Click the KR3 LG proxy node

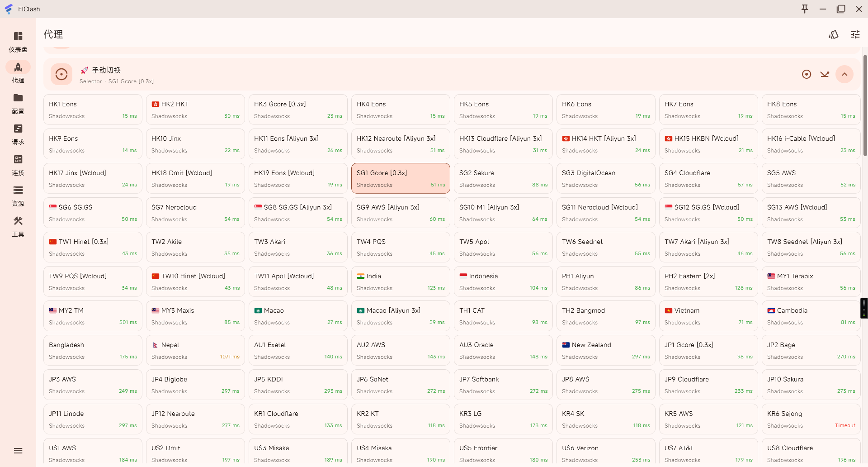coord(503,419)
